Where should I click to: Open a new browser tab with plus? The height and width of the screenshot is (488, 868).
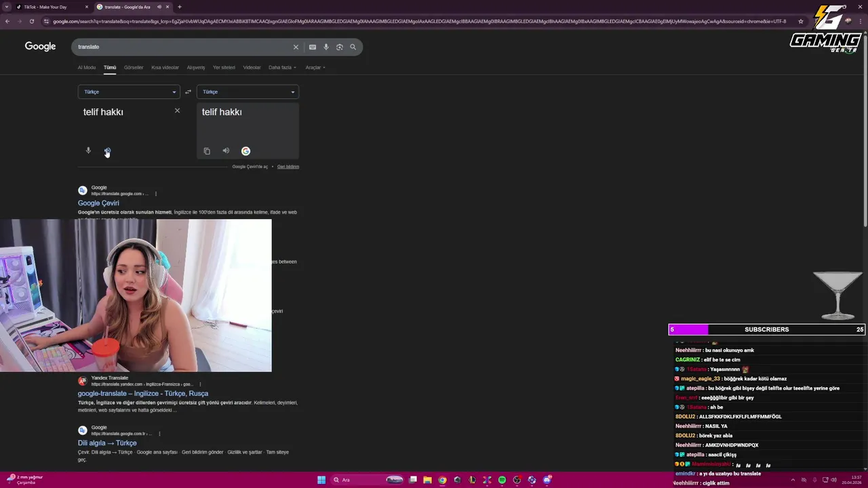[x=179, y=7]
